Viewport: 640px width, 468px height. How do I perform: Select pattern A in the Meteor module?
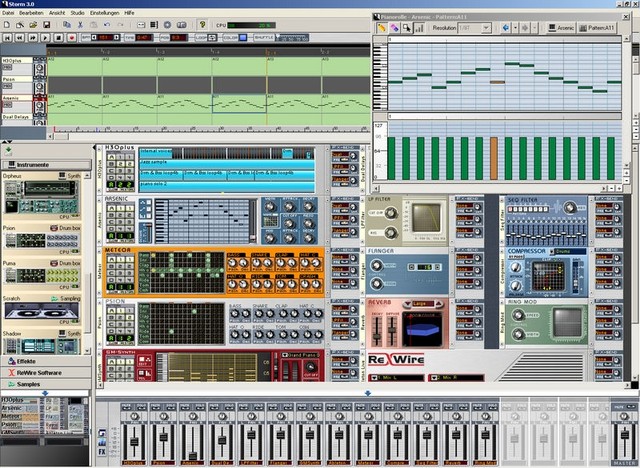[111, 259]
